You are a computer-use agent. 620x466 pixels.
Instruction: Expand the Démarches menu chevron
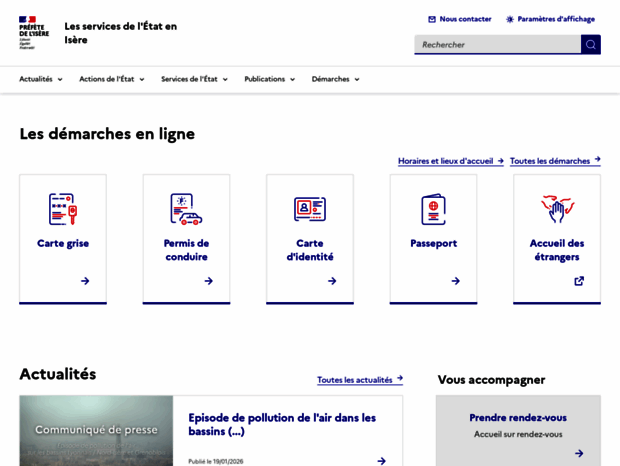coord(357,79)
